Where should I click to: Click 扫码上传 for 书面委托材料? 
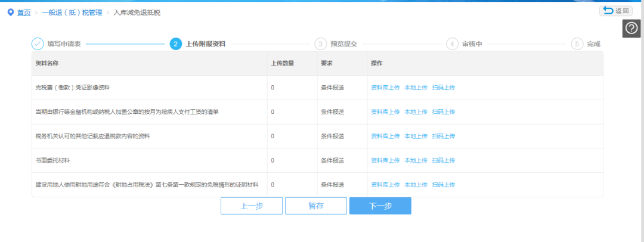tap(444, 160)
